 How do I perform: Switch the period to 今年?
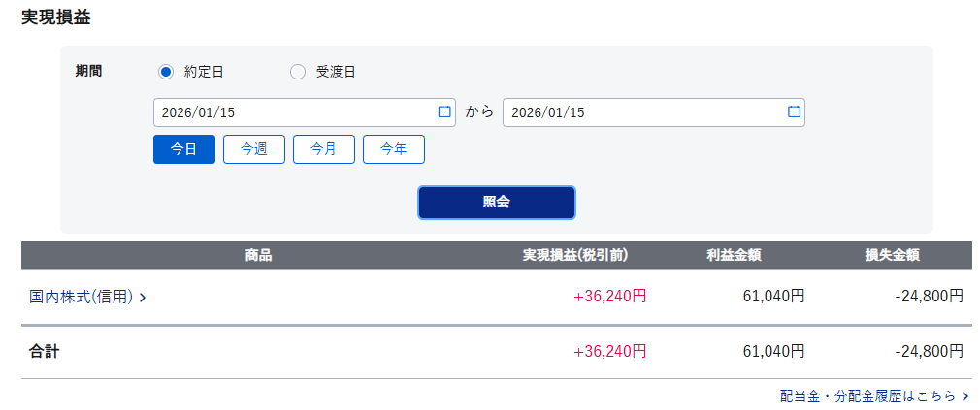click(x=394, y=149)
